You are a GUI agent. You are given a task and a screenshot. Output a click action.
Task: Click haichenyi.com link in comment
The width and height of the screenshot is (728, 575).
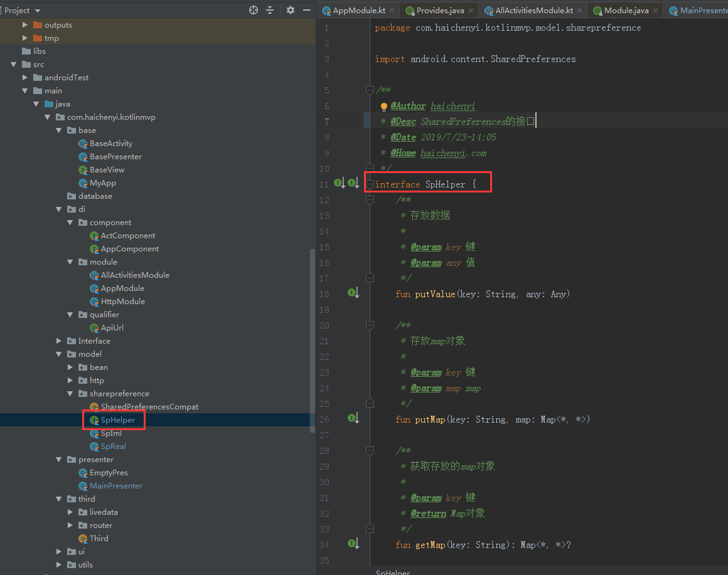click(x=453, y=153)
